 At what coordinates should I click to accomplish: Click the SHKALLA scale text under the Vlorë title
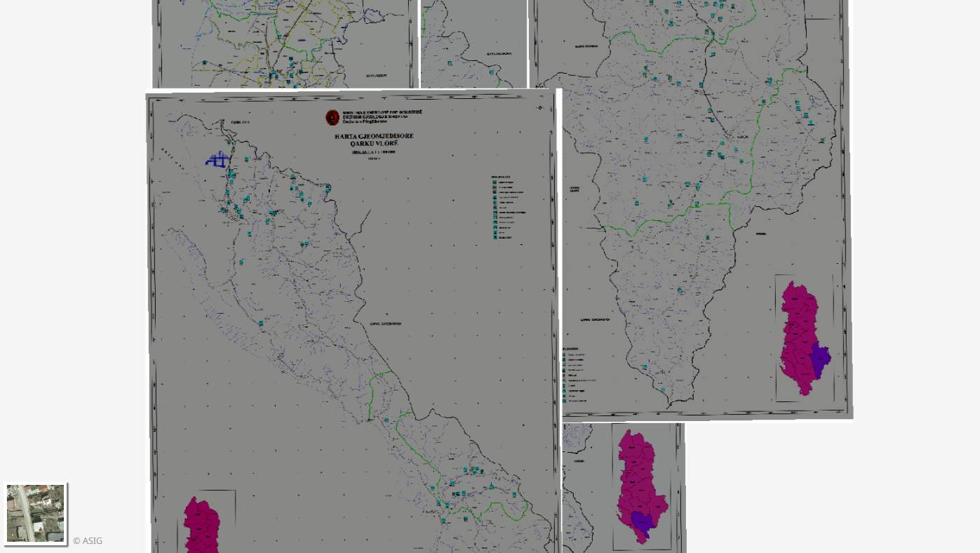pyautogui.click(x=374, y=152)
